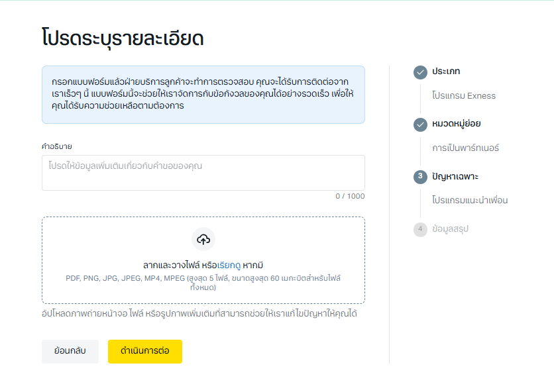
Task: Click the โปรแกรมแนะนำเพื่อน step value
Action: pos(469,201)
